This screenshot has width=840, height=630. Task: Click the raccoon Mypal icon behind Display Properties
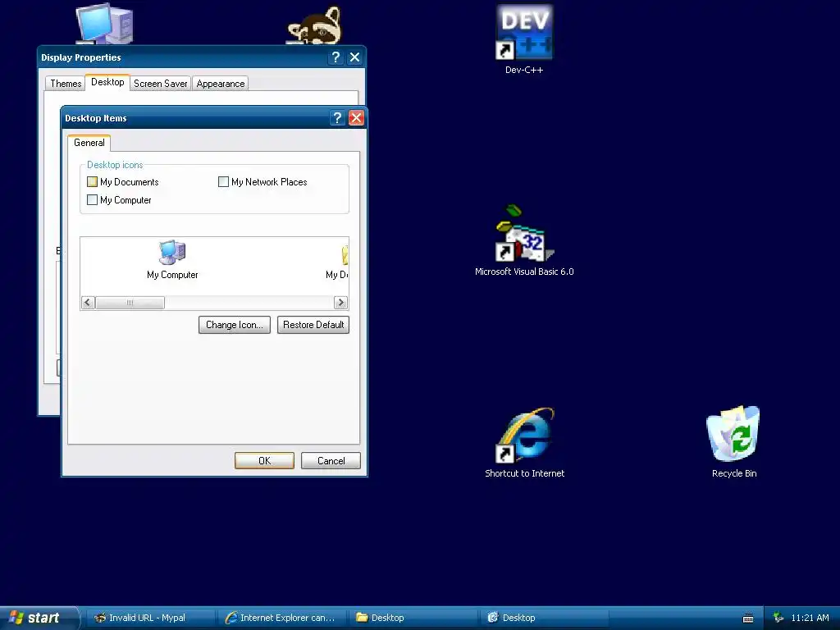pyautogui.click(x=314, y=25)
